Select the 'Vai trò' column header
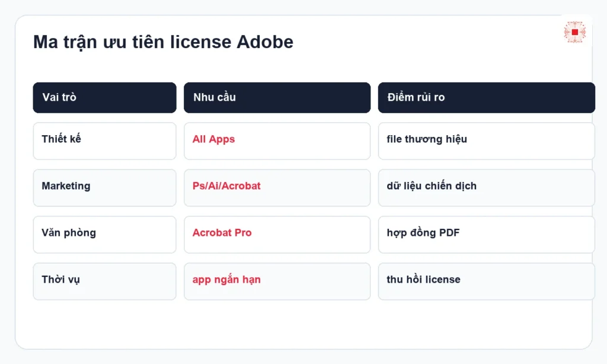 click(104, 98)
